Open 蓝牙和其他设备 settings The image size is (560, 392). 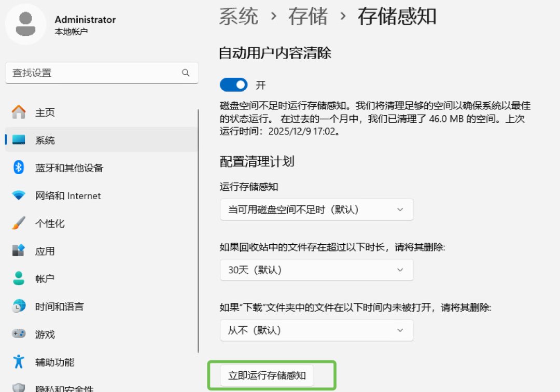102,167
